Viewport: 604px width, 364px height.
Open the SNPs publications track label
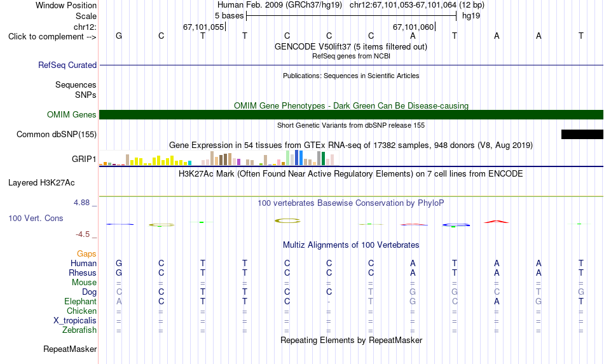click(x=86, y=95)
